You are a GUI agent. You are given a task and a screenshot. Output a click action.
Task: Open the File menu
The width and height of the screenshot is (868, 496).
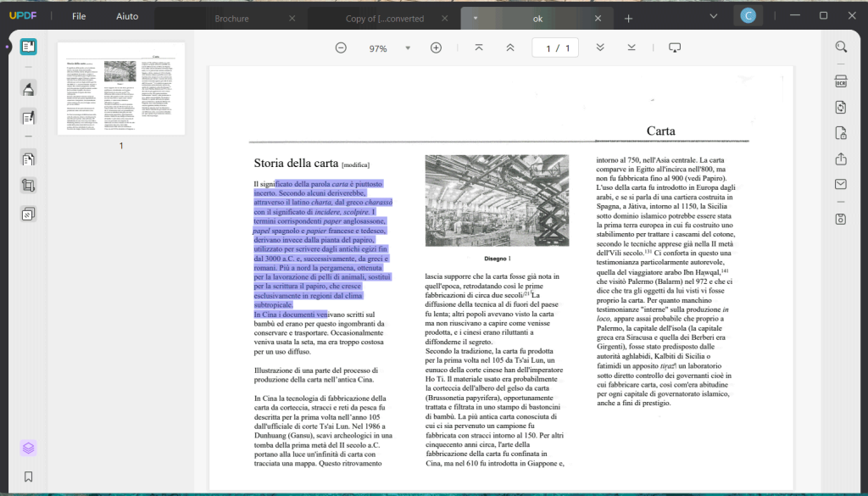pos(79,16)
